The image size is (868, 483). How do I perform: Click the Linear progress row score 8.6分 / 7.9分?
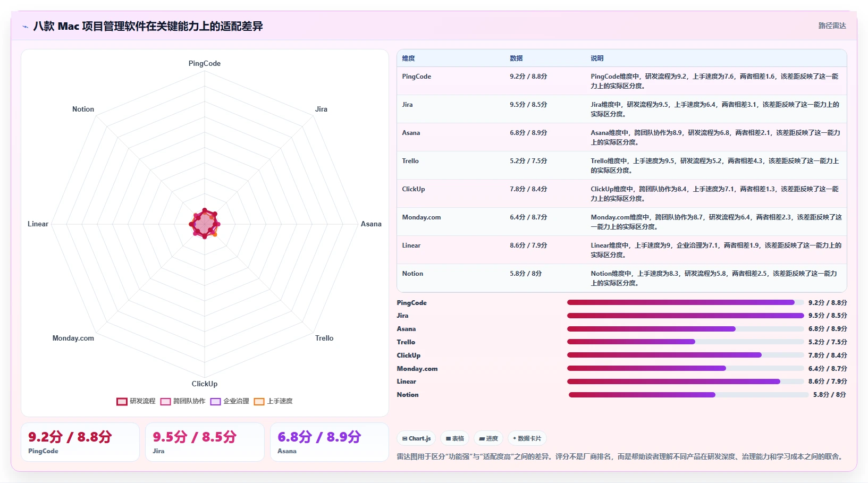click(828, 382)
